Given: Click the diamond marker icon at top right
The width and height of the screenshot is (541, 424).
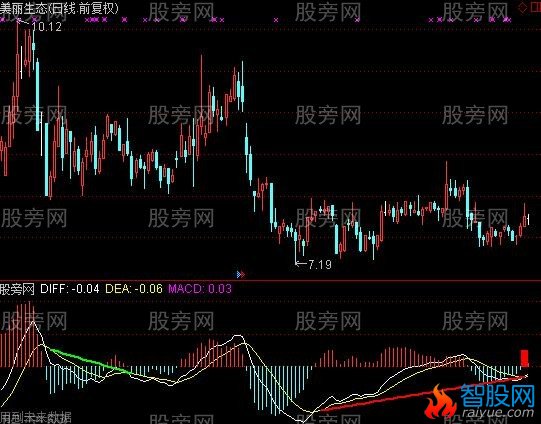Looking at the screenshot, I should 523,8.
